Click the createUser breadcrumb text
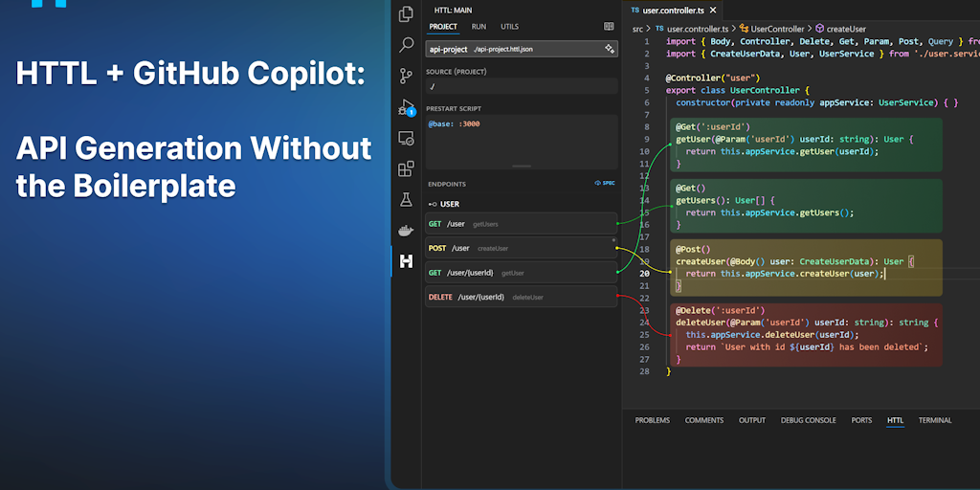 click(x=846, y=29)
